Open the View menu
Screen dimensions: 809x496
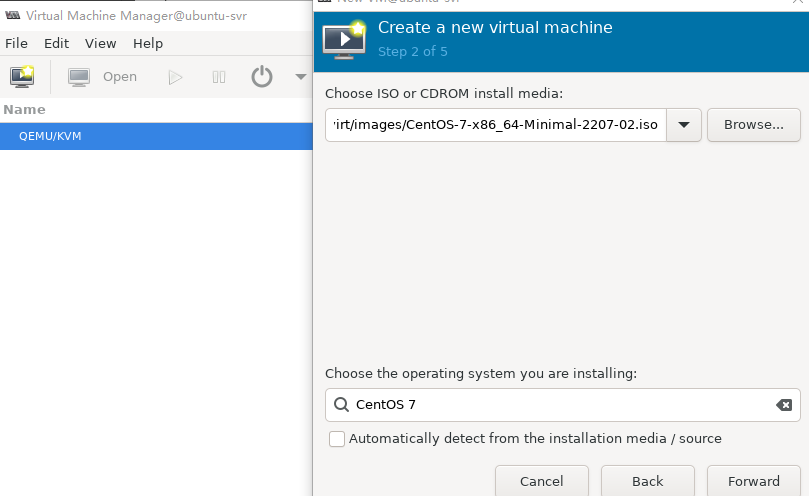coord(101,44)
